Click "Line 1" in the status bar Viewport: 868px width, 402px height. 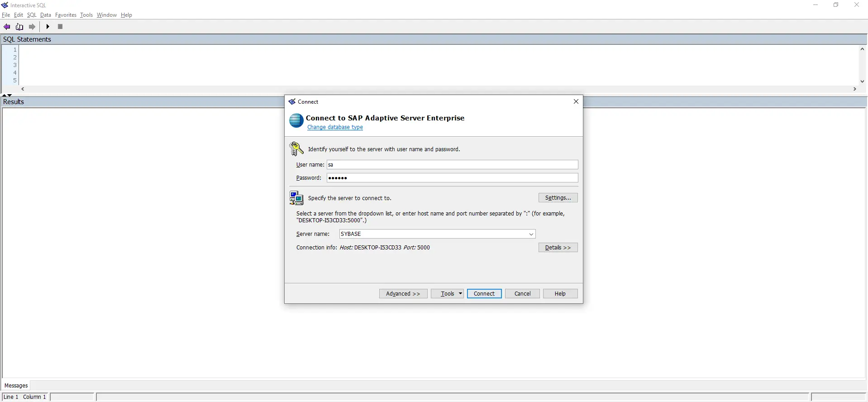click(11, 397)
